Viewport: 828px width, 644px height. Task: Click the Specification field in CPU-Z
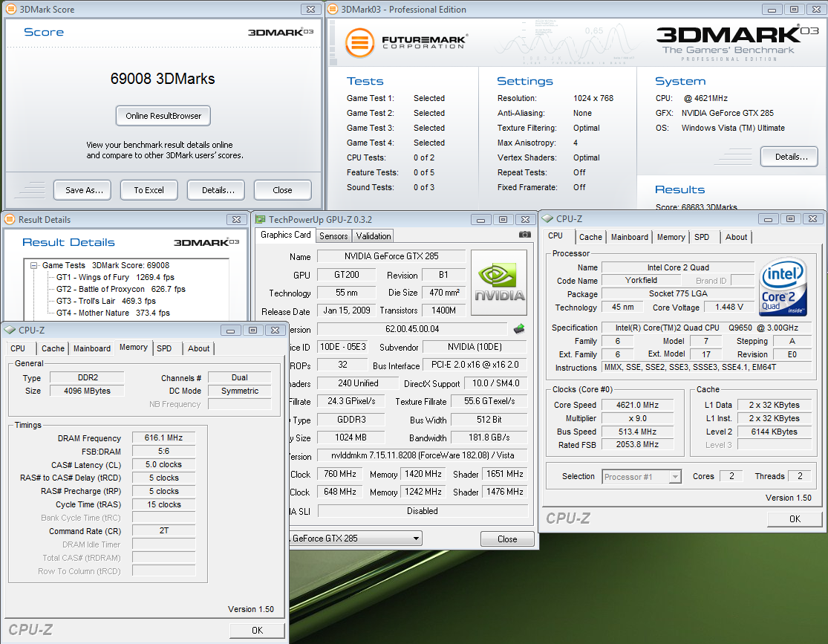click(x=706, y=328)
